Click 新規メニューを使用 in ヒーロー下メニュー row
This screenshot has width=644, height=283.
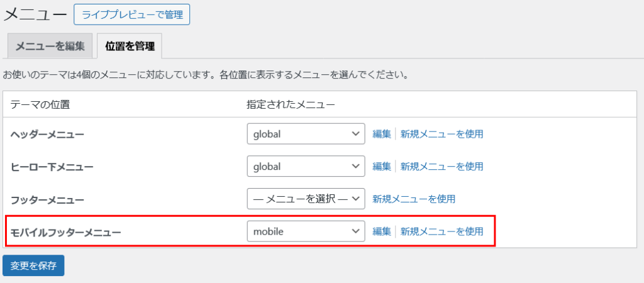(441, 167)
